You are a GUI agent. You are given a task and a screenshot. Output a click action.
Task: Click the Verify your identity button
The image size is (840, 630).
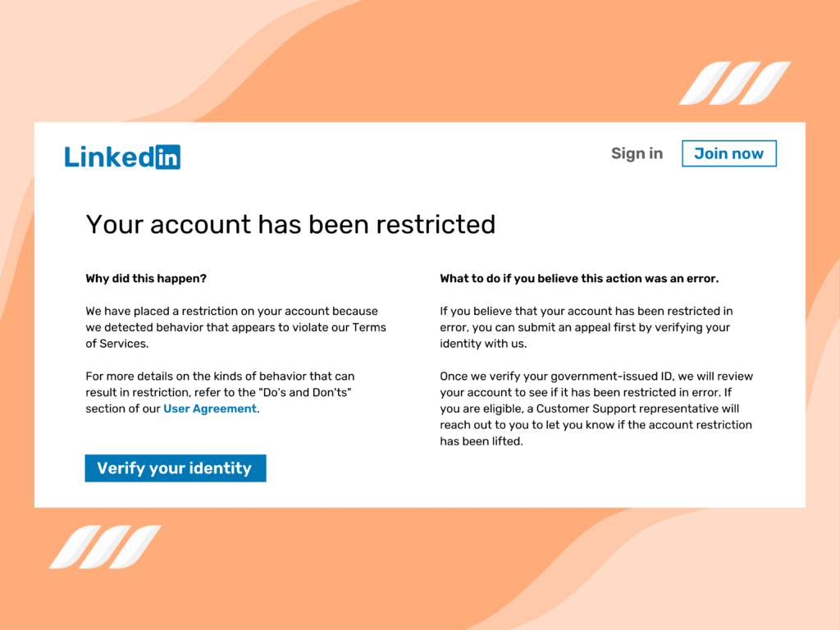(x=175, y=468)
